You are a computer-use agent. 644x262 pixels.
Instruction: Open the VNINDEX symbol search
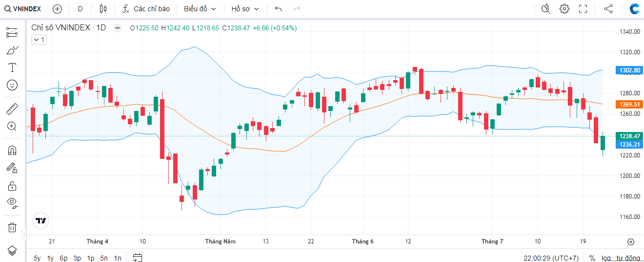[x=23, y=9]
